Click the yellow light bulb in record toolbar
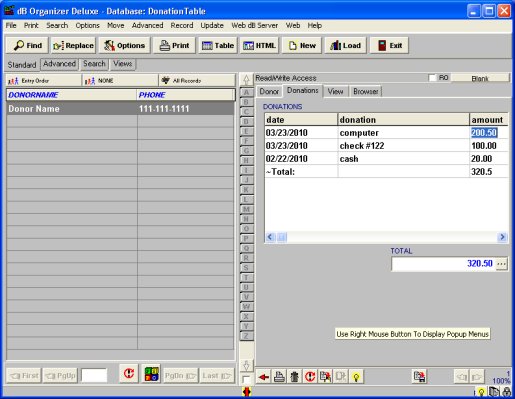 tap(356, 377)
